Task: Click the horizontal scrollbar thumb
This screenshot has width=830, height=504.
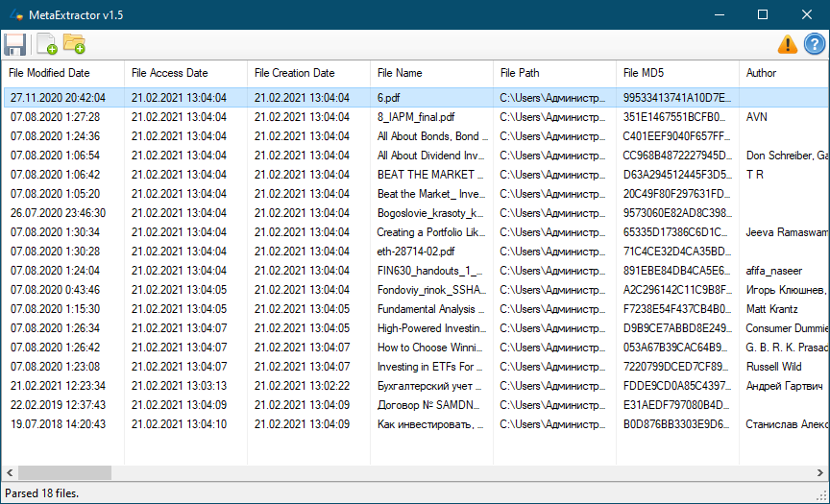Action: [x=64, y=472]
